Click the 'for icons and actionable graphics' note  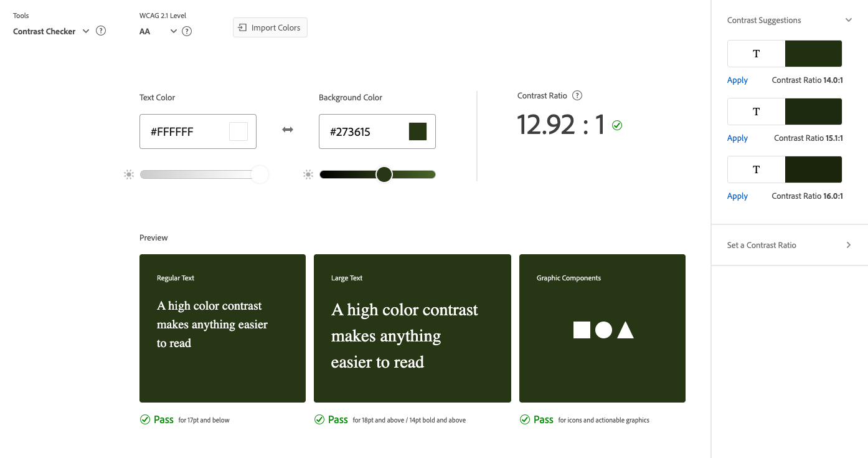[603, 420]
